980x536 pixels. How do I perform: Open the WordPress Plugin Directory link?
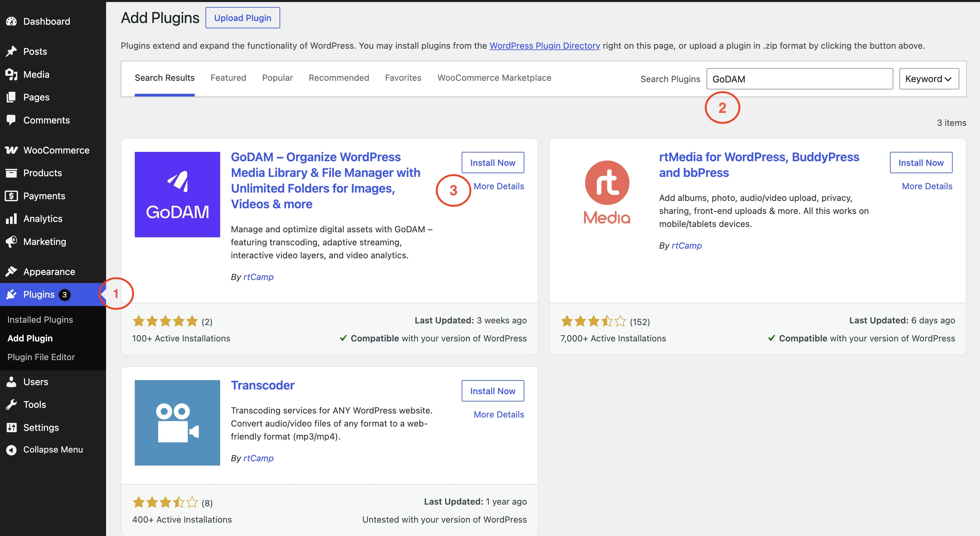pos(544,46)
